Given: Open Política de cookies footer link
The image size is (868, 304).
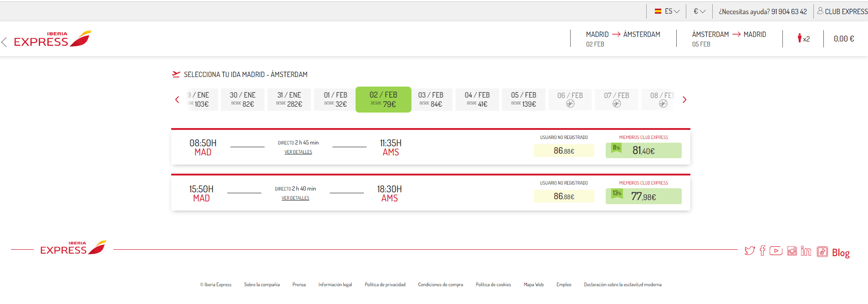Looking at the screenshot, I should [x=493, y=284].
